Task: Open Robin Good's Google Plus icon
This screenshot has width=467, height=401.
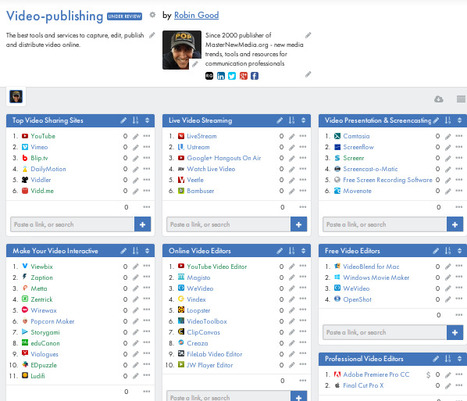Action: pyautogui.click(x=243, y=76)
